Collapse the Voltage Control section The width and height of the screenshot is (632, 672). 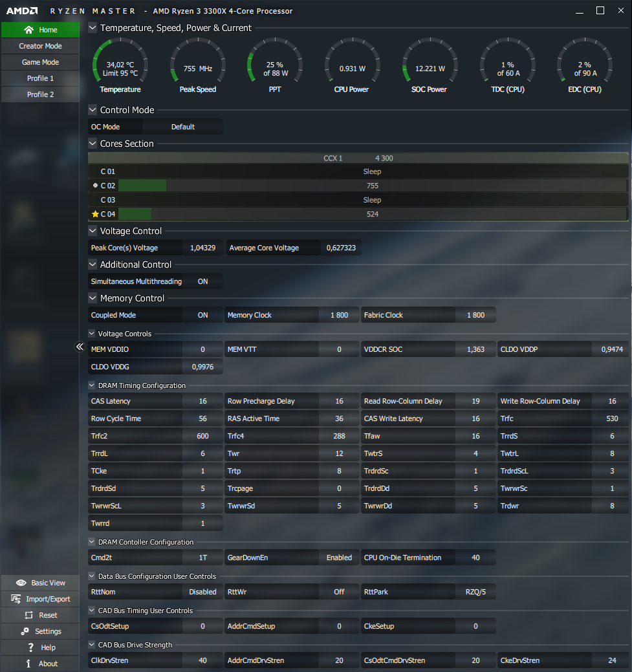pyautogui.click(x=93, y=230)
